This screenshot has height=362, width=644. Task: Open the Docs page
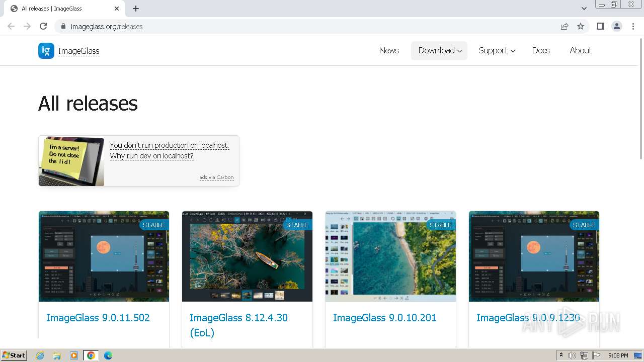click(x=541, y=50)
